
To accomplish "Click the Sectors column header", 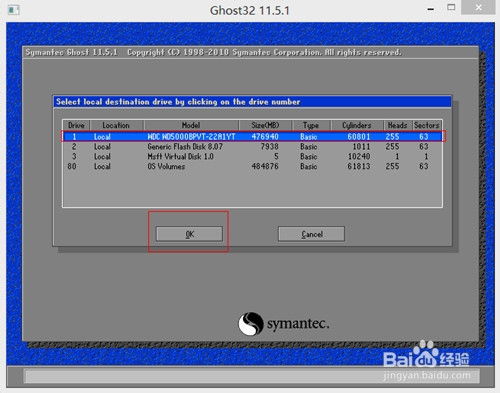I will pos(427,125).
